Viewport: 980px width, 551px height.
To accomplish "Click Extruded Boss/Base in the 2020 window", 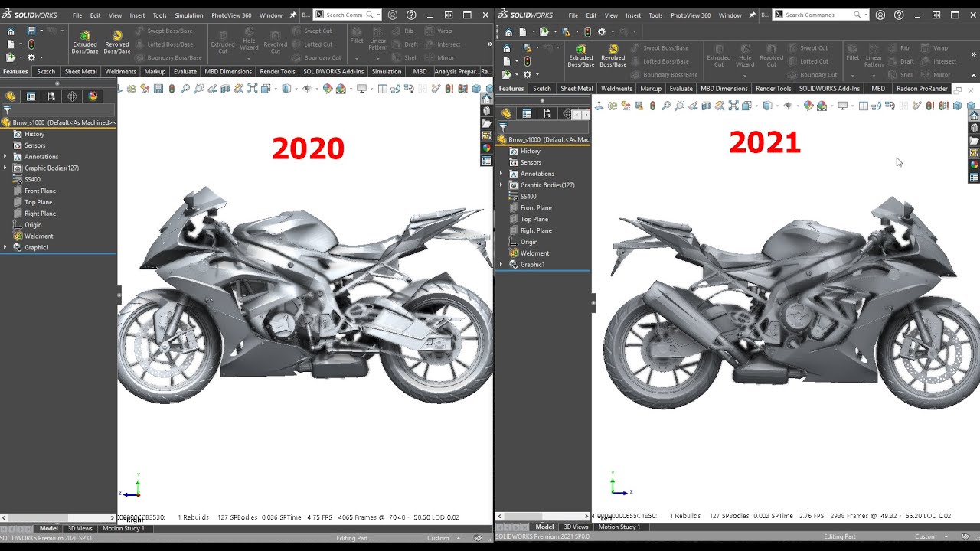I will tap(85, 42).
